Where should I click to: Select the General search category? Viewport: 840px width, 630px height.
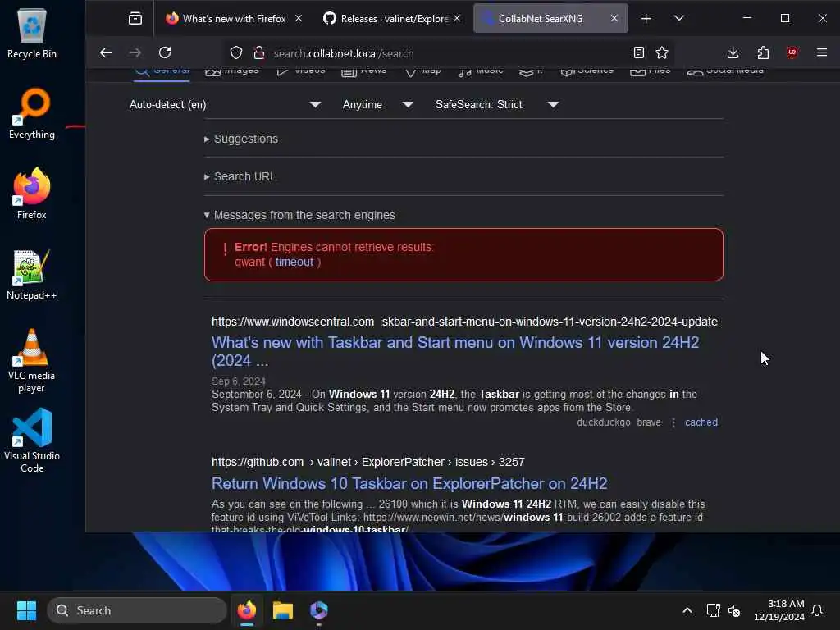pos(162,72)
